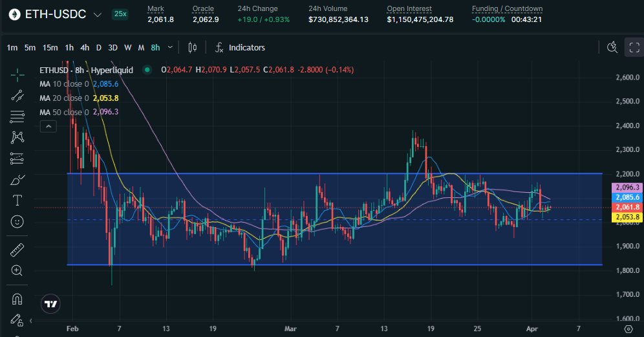Click the Mar label on time axis
644x337 pixels.
pyautogui.click(x=290, y=329)
